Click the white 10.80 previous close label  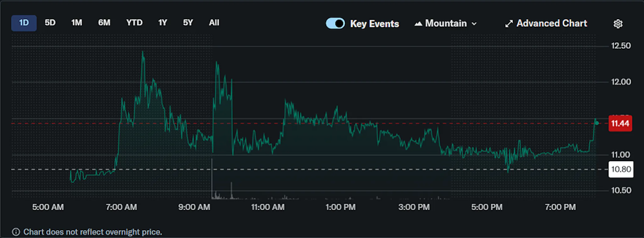(x=621, y=169)
